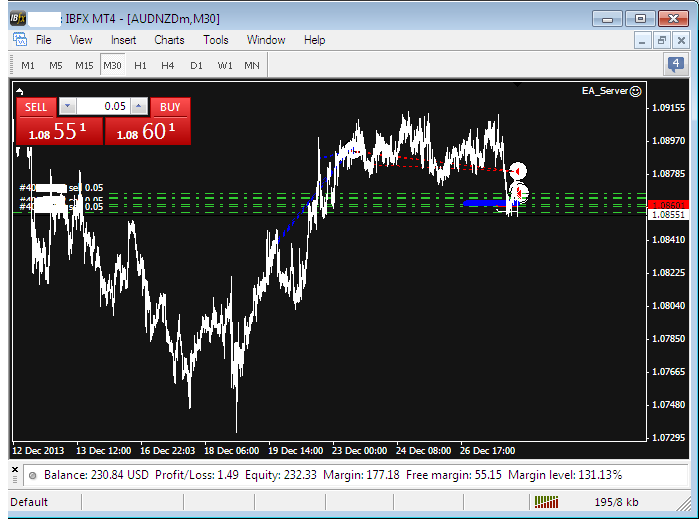Select the D1 timeframe button

[x=196, y=65]
